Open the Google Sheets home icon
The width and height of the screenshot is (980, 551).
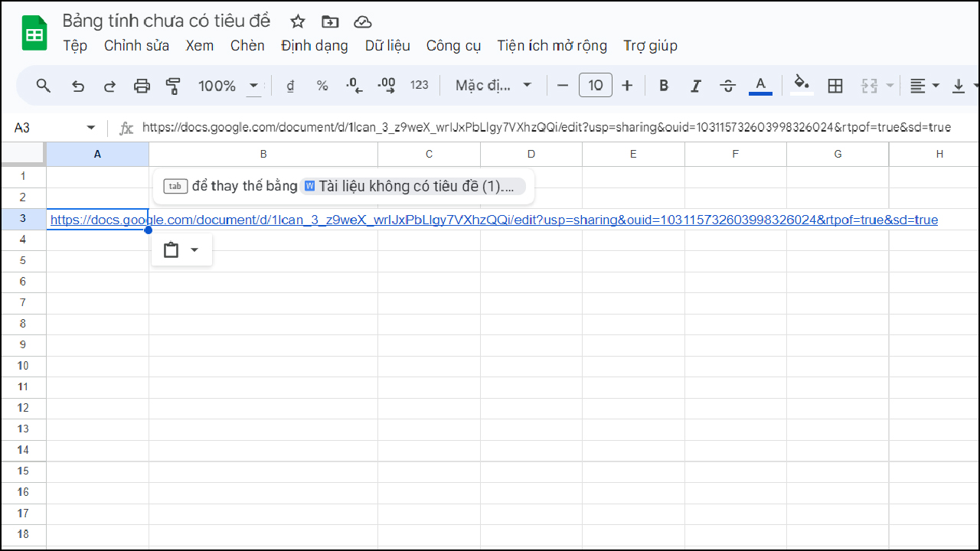[34, 34]
